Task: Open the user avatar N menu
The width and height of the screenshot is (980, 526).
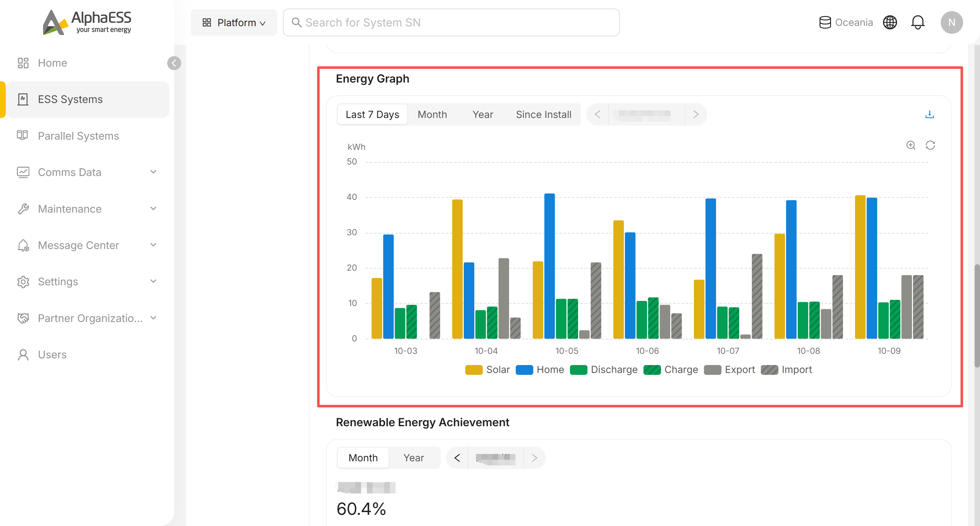Action: coord(952,22)
